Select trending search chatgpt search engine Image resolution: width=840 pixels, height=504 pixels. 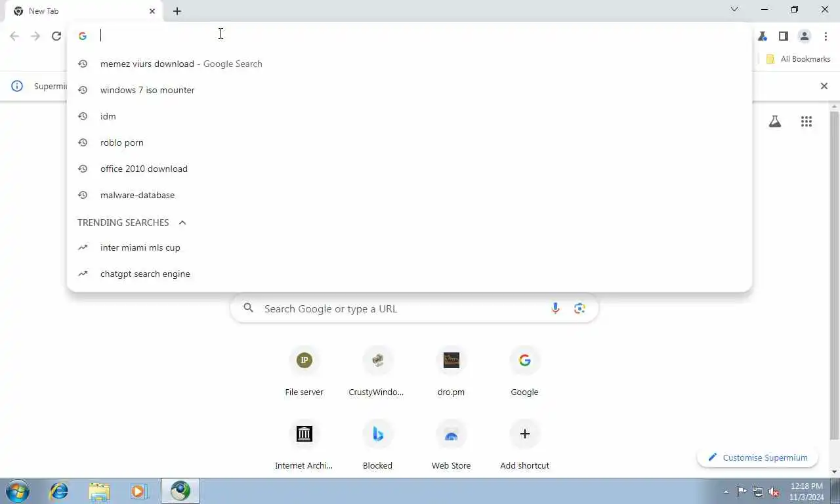pos(409,274)
